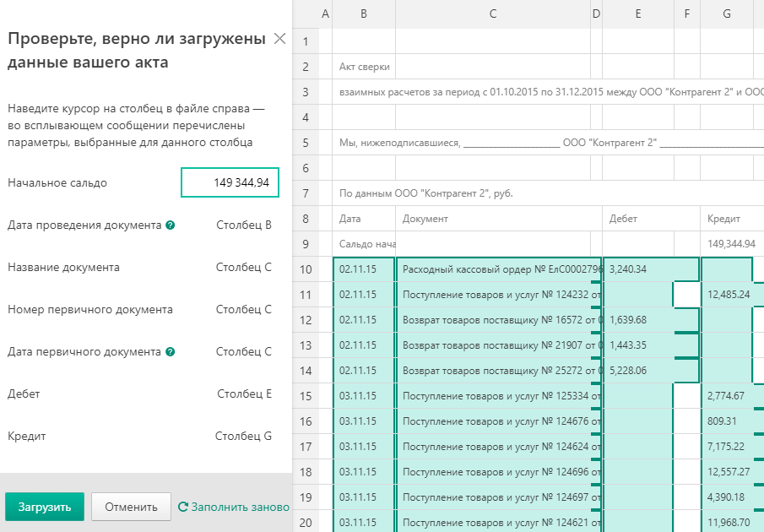This screenshot has width=764, height=532.
Task: Click the Загрузить button
Action: point(45,507)
